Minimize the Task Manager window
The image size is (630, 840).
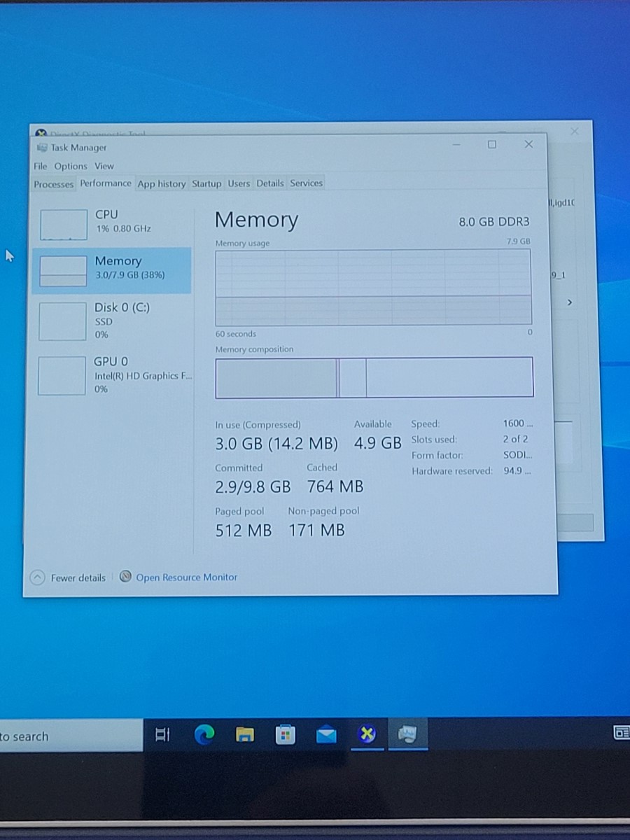(x=456, y=144)
